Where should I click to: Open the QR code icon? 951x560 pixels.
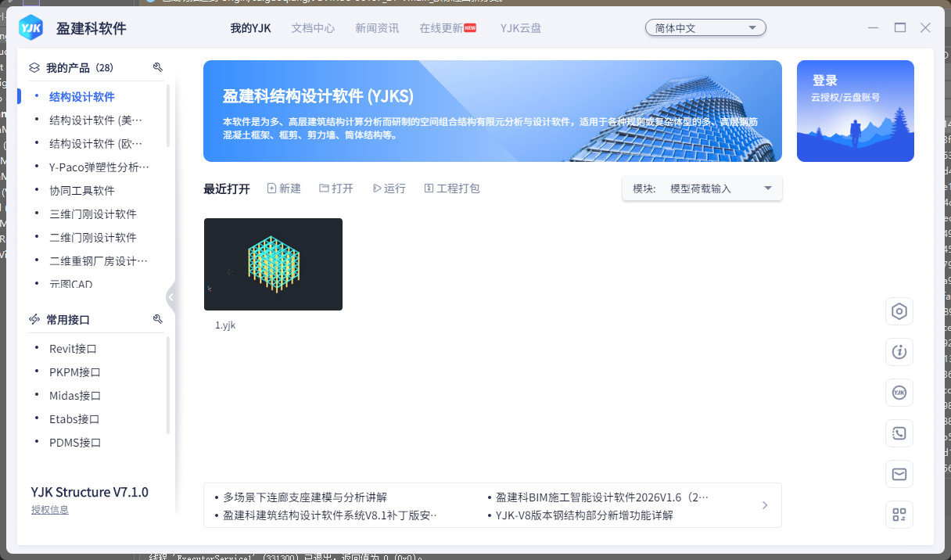899,515
